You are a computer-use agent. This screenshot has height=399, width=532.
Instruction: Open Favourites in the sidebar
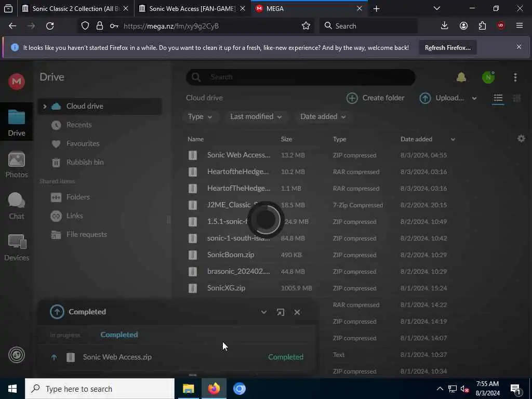83,143
